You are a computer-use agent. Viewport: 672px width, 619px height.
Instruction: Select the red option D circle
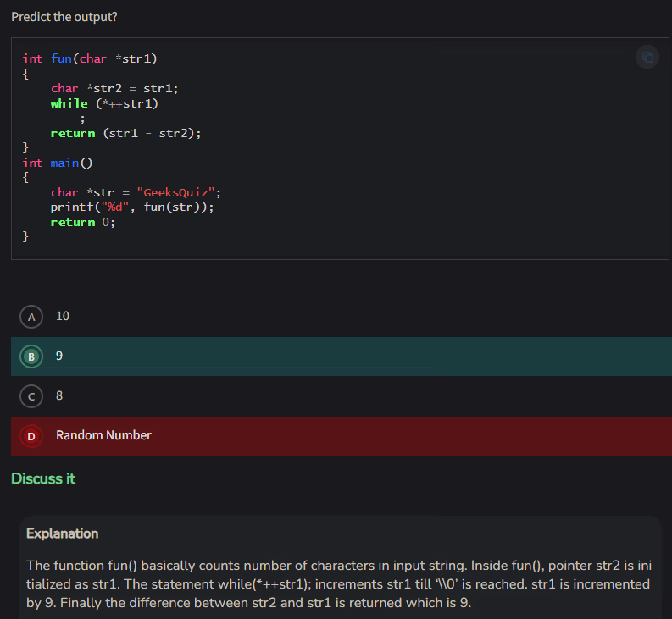click(x=31, y=435)
